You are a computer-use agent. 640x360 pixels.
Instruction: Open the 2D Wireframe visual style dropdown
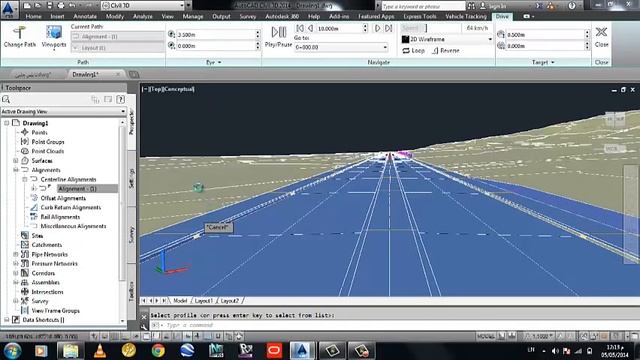click(x=447, y=39)
